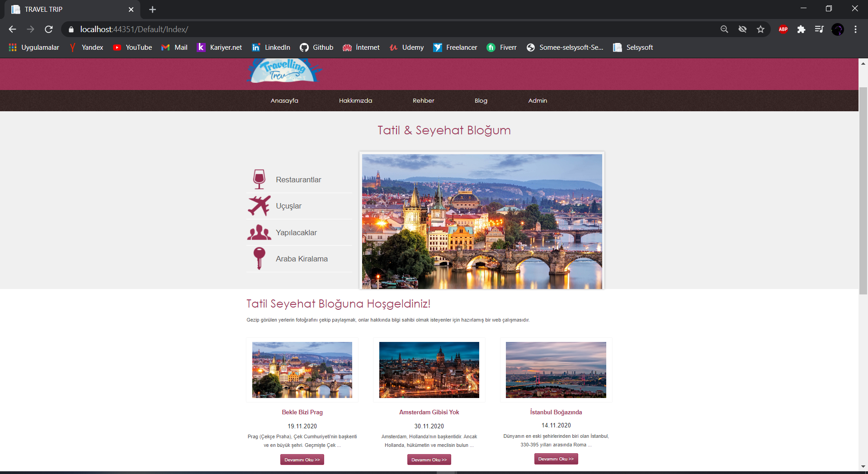Open the Amsterdam Gibisi Yok post
868x474 pixels.
[429, 412]
